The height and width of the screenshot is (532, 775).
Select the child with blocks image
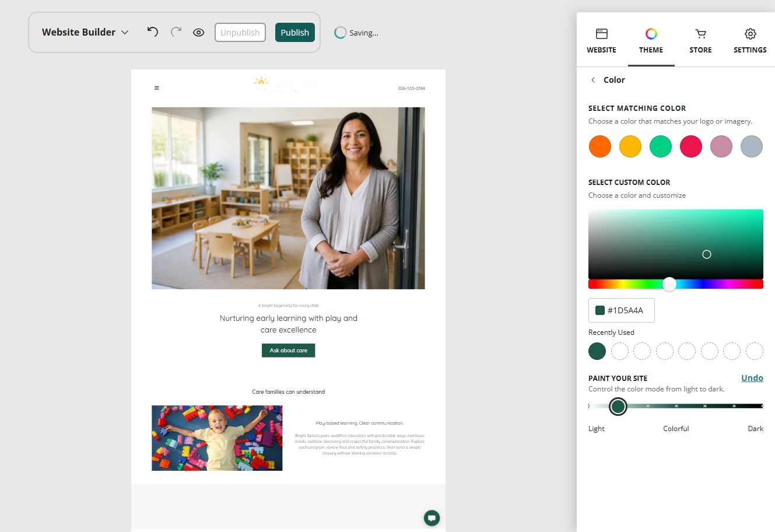[217, 438]
